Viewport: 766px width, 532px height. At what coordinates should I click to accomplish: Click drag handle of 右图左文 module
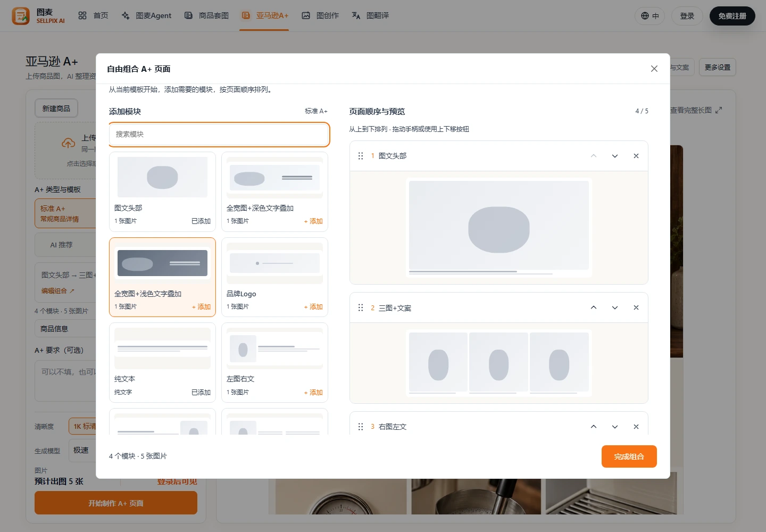(x=361, y=427)
